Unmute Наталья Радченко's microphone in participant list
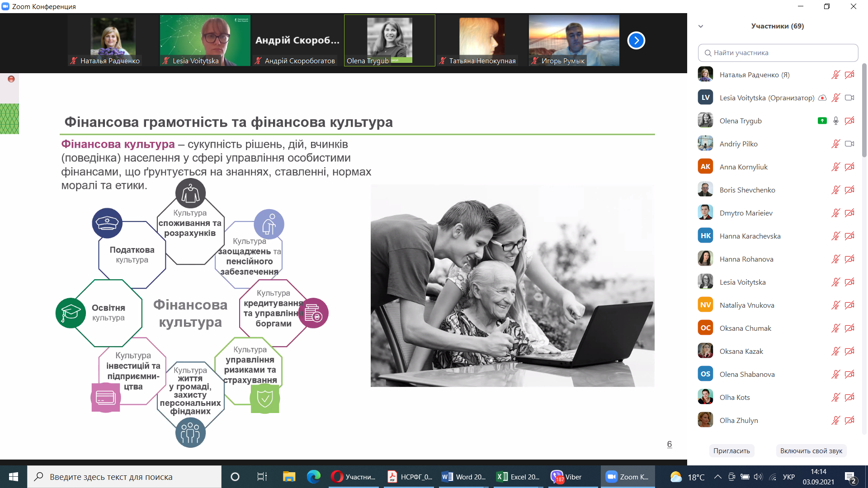The width and height of the screenshot is (868, 488). [835, 75]
